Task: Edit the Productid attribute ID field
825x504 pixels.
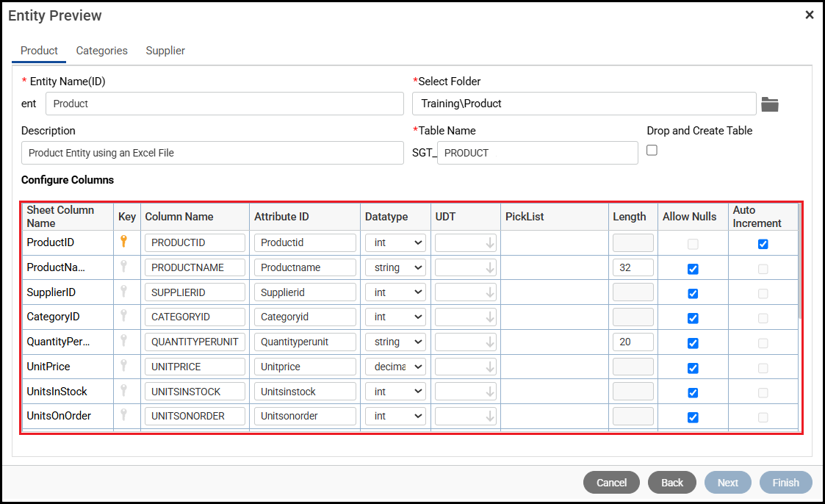Action: 305,243
